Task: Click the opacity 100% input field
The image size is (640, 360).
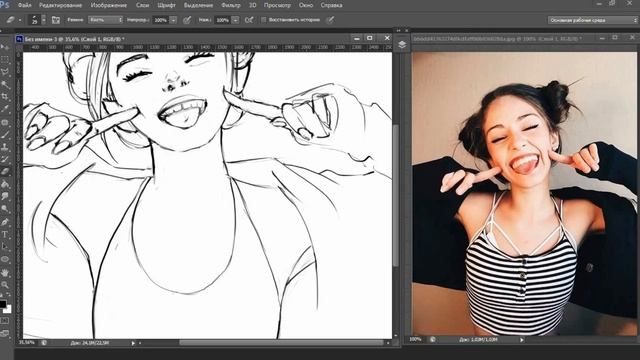Action: 161,20
